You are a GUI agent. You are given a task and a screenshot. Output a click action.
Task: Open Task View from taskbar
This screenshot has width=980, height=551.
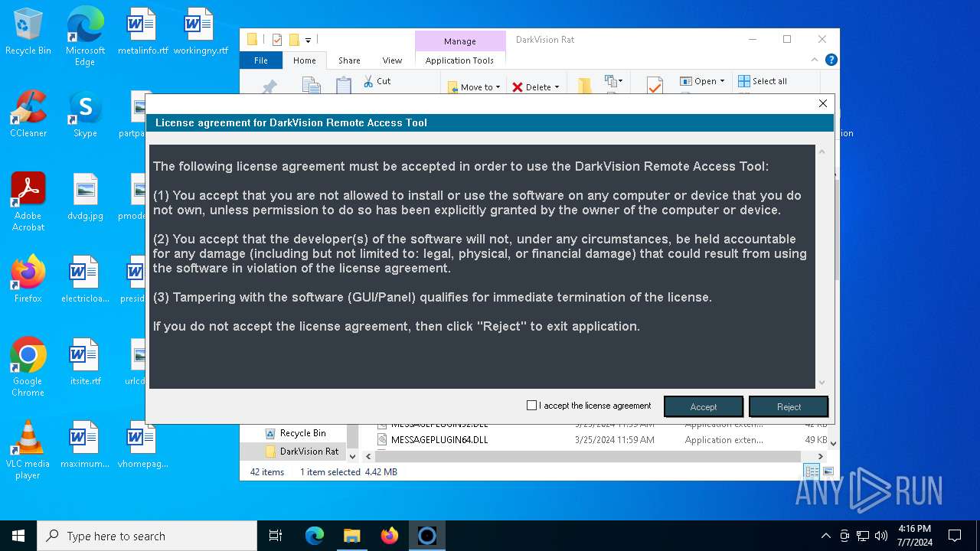[276, 536]
